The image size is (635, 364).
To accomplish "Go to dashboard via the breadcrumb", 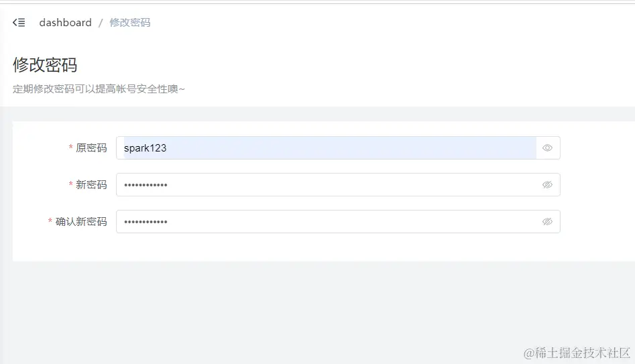I will [x=66, y=22].
